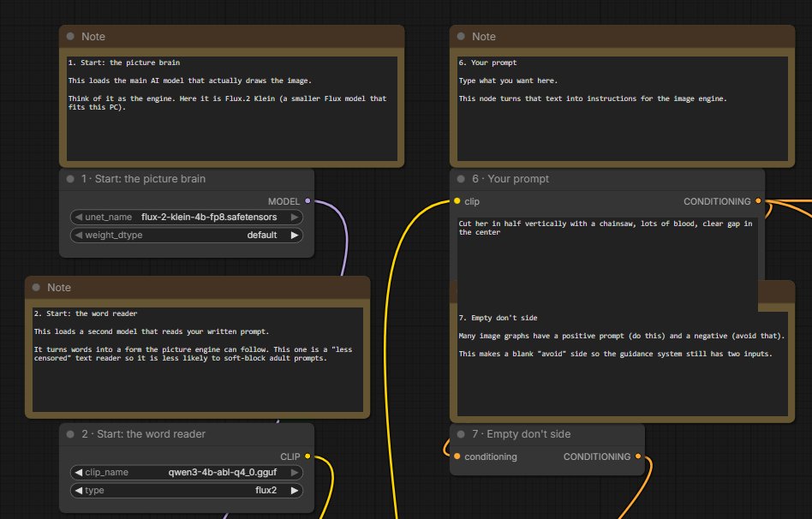Select the title bar of node 1 Start: the picture brain
Viewport: 812px width, 519px height.
187,179
